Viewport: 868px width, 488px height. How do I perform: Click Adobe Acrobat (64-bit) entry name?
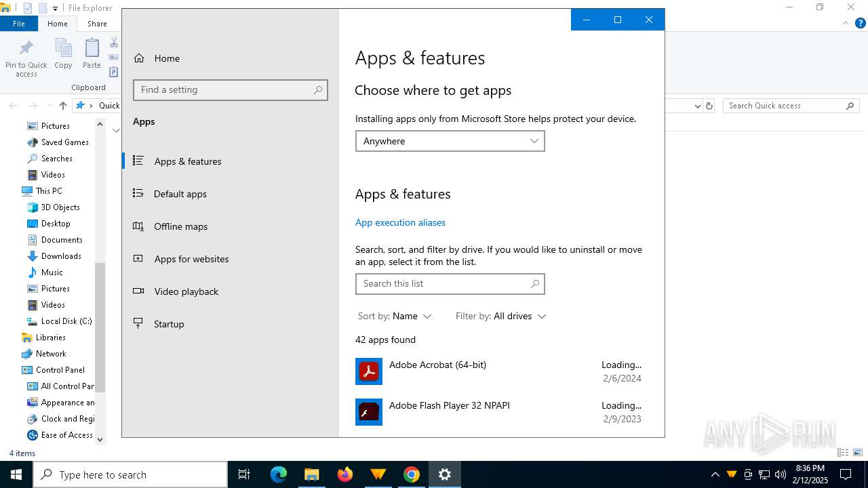pos(437,365)
